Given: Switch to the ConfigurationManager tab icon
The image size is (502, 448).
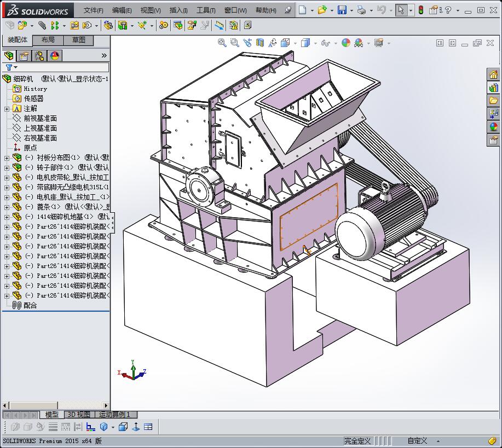Looking at the screenshot, I should [39, 56].
